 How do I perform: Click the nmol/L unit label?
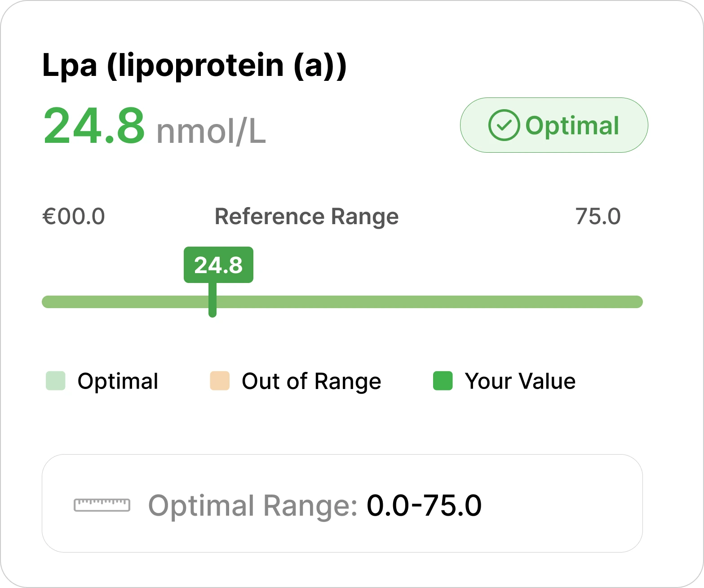coord(211,132)
